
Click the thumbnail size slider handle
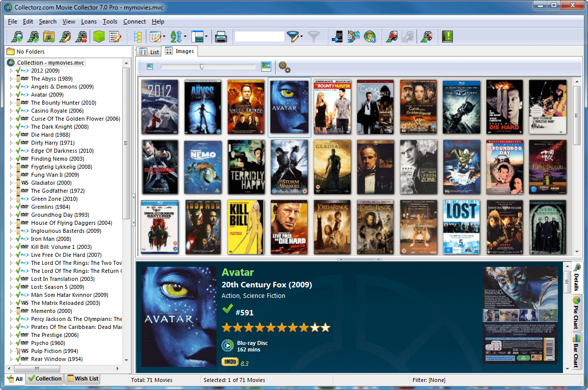click(202, 67)
